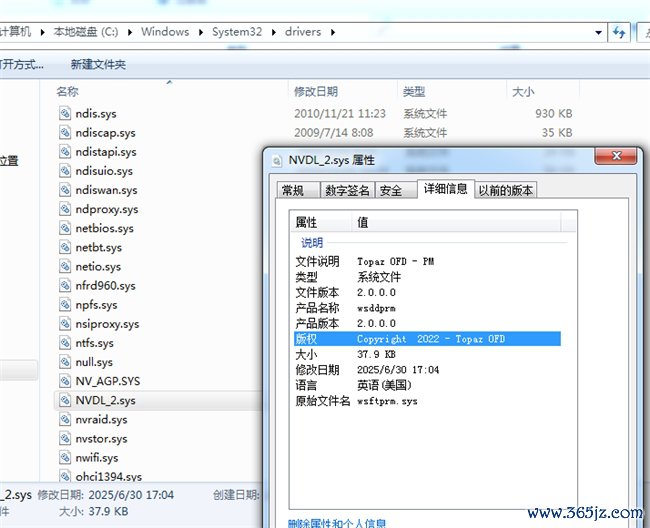Select nwifi.sys file icon

point(65,457)
